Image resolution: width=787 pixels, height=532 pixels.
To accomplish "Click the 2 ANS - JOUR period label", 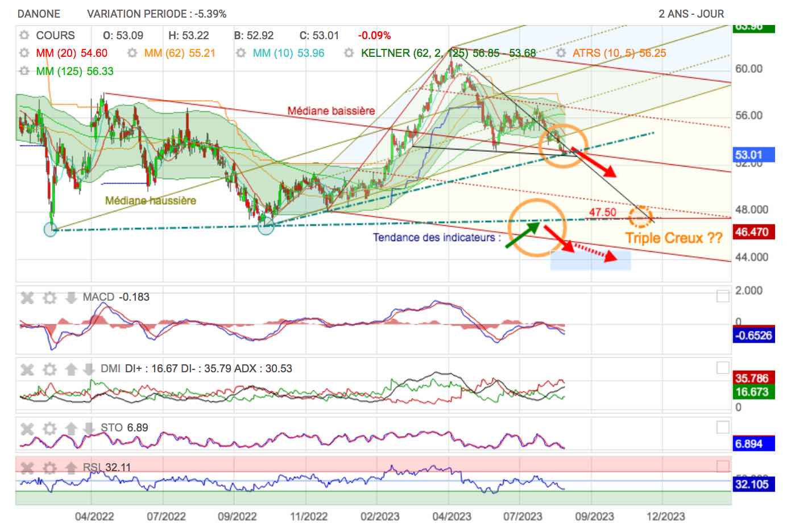I will [x=691, y=14].
